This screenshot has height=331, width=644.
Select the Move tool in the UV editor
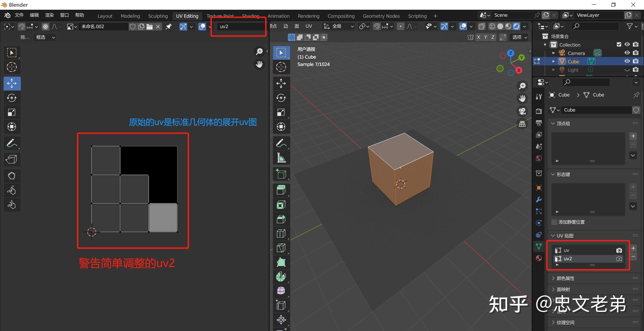(x=12, y=83)
